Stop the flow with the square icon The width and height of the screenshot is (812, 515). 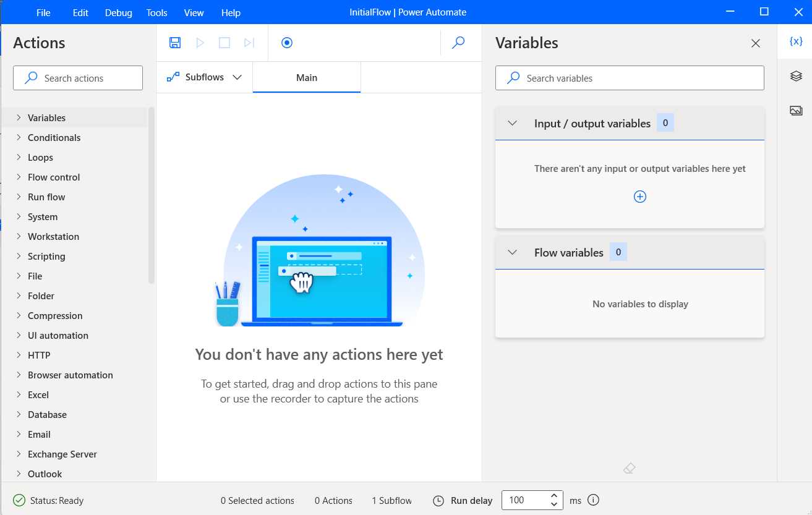pyautogui.click(x=224, y=43)
